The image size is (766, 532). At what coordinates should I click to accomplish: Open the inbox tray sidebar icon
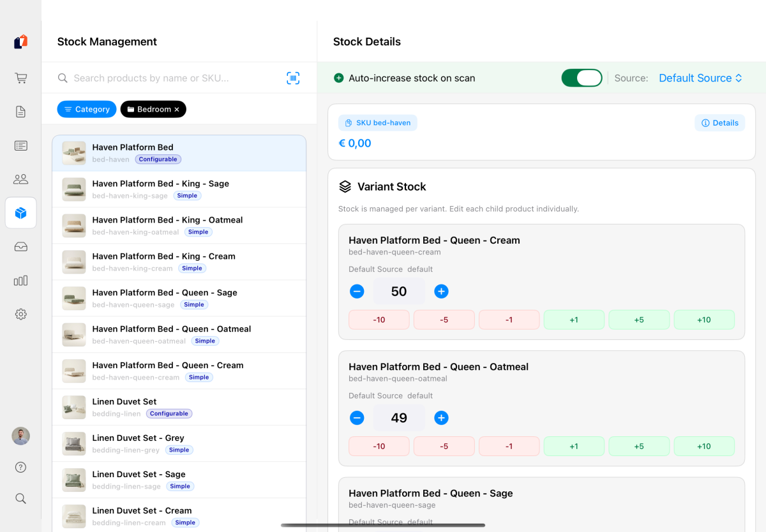21,247
